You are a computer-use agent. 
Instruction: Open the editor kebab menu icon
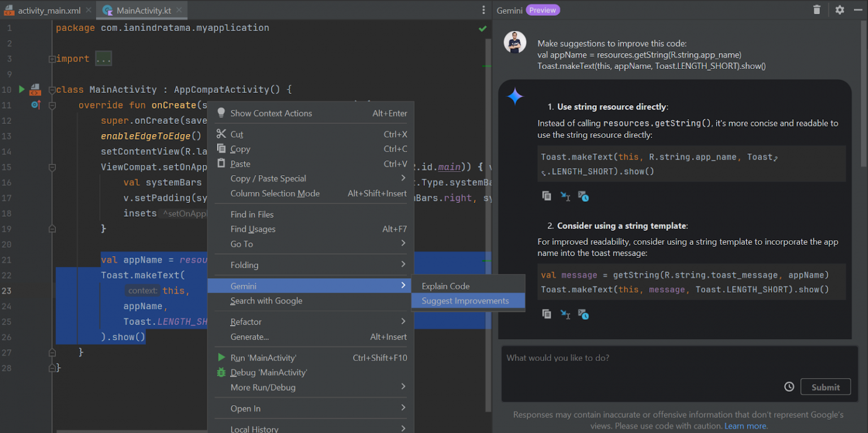coord(483,10)
